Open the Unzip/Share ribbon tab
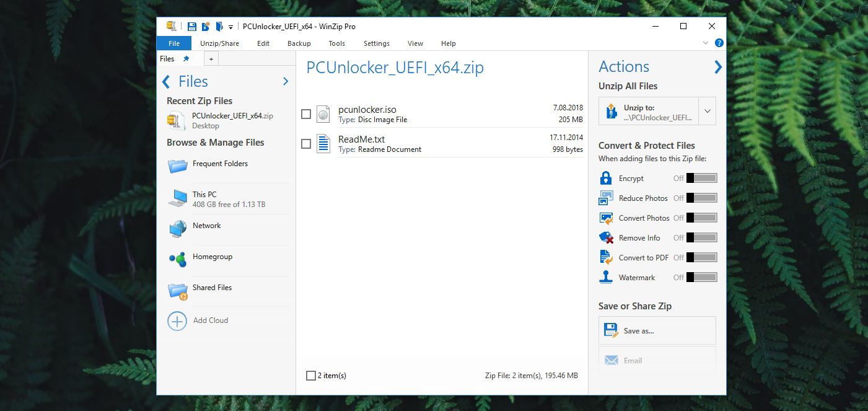 [x=219, y=43]
